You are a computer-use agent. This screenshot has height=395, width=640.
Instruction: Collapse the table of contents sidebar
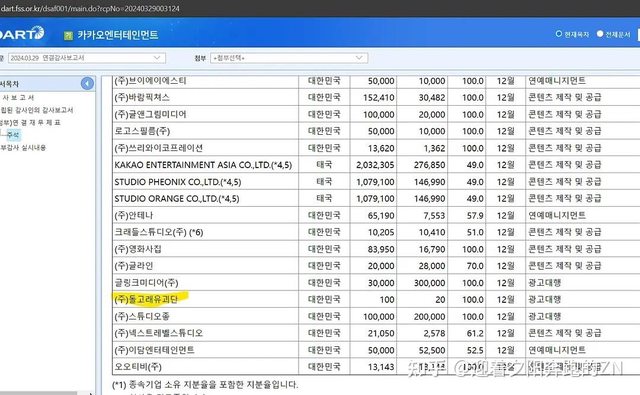tap(87, 84)
